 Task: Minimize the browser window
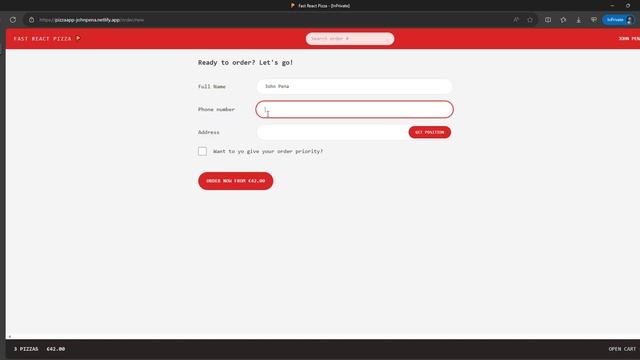612,6
